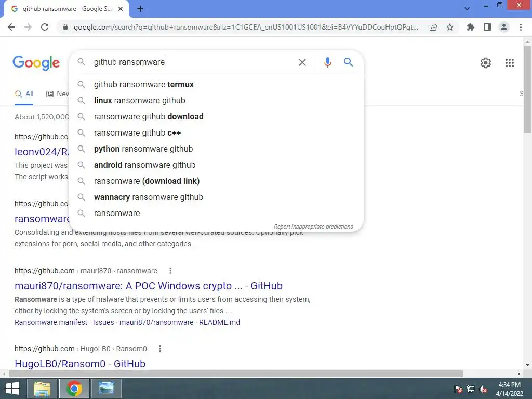Open Chrome three-dot menu
This screenshot has width=532, height=399.
click(x=521, y=27)
